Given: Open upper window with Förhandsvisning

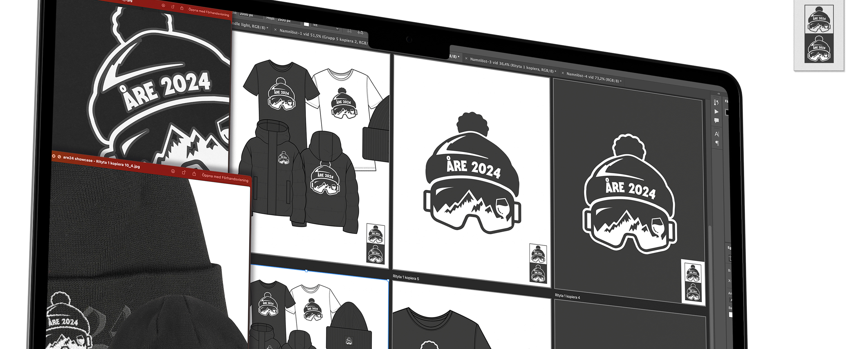Looking at the screenshot, I should [209, 12].
